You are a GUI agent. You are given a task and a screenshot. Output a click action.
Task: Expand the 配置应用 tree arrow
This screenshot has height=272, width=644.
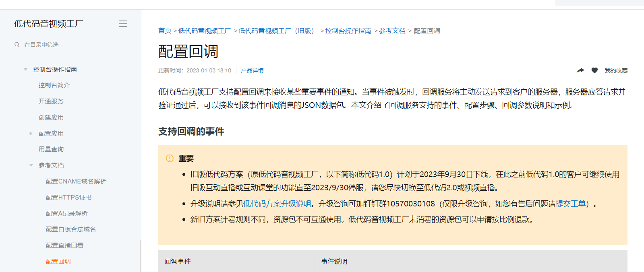click(x=31, y=134)
